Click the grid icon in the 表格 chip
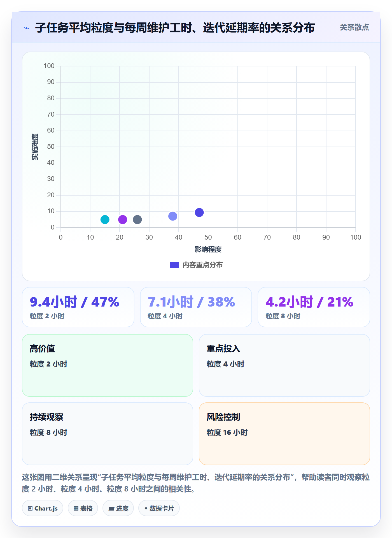The image size is (392, 538). tap(76, 509)
